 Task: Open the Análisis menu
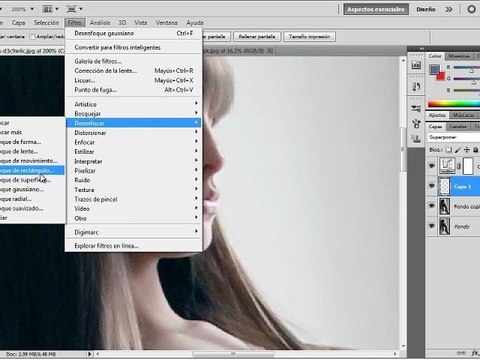coord(100,23)
